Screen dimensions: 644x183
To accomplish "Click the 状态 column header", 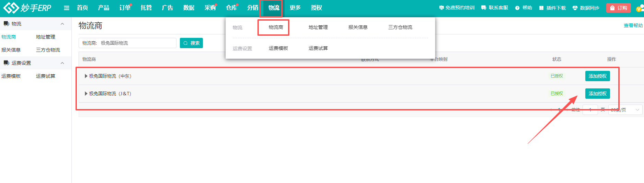I will pos(557,59).
